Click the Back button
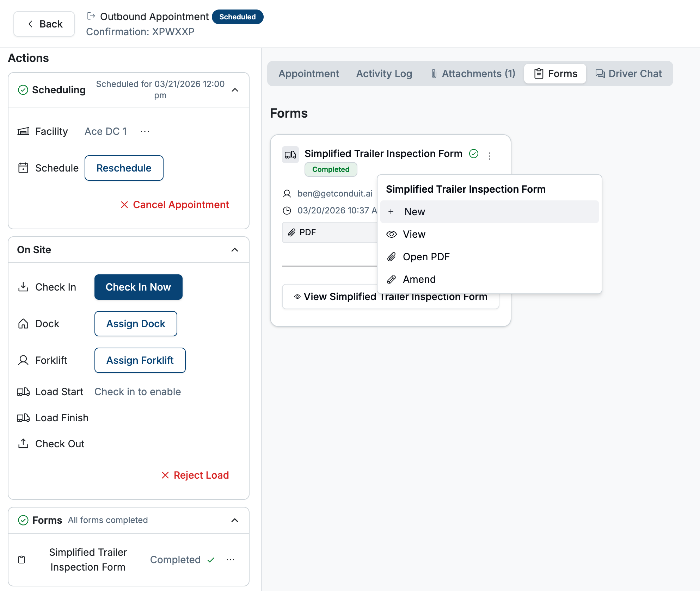The image size is (700, 591). click(44, 24)
